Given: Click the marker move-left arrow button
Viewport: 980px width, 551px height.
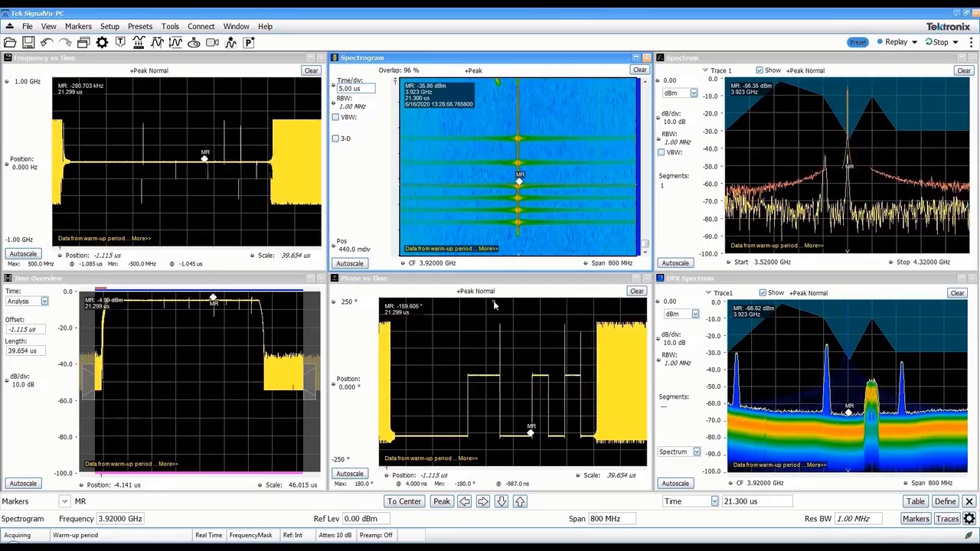Looking at the screenshot, I should click(x=464, y=501).
